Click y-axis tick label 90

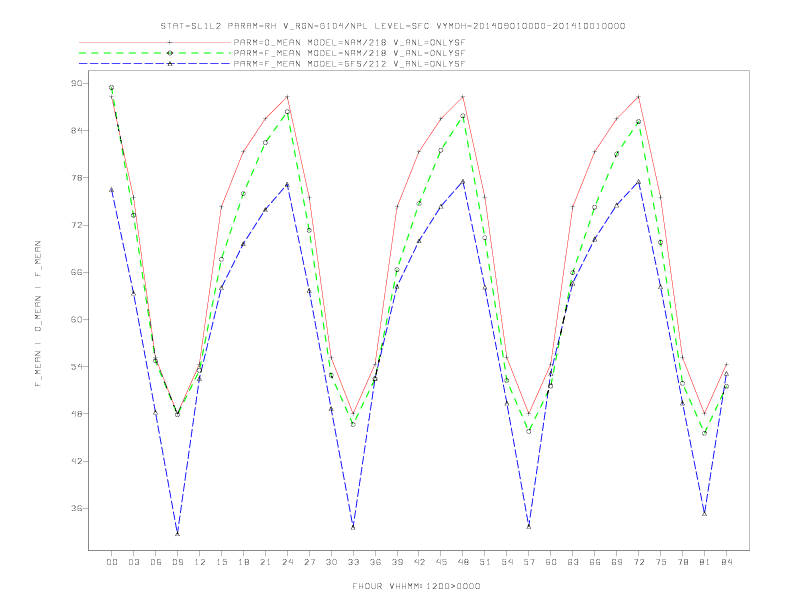[x=76, y=83]
